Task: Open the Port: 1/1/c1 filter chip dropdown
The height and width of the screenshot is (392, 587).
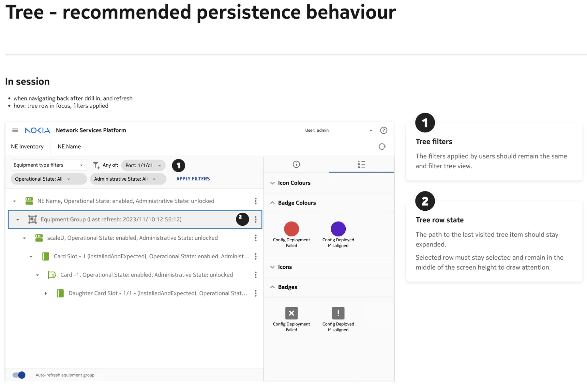Action: coord(143,165)
